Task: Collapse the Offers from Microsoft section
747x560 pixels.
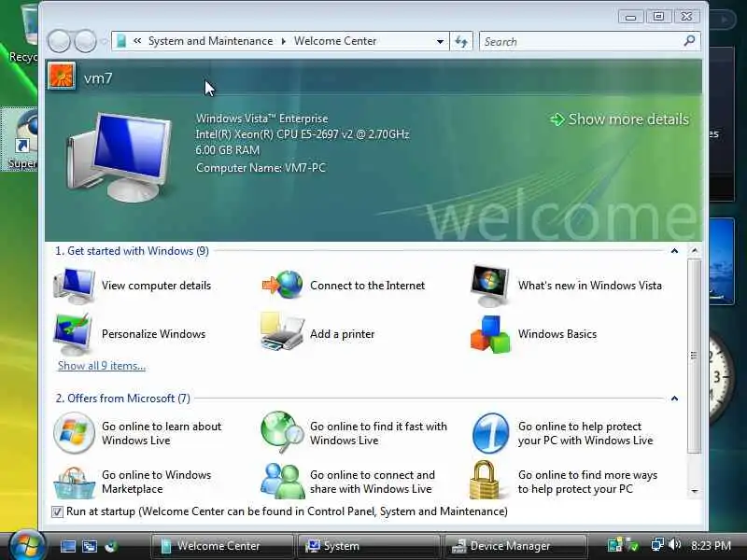Action: click(674, 399)
